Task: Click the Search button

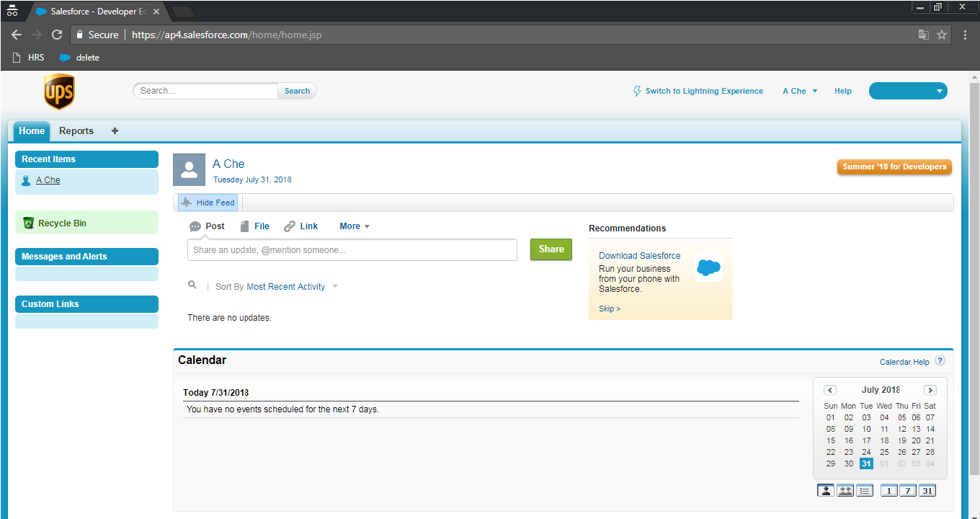Action: click(x=297, y=91)
